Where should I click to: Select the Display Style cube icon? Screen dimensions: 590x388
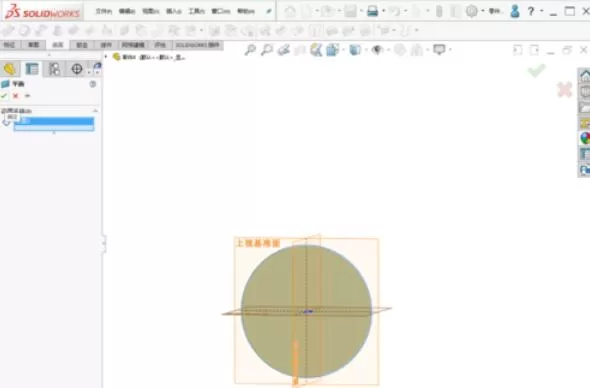click(355, 50)
